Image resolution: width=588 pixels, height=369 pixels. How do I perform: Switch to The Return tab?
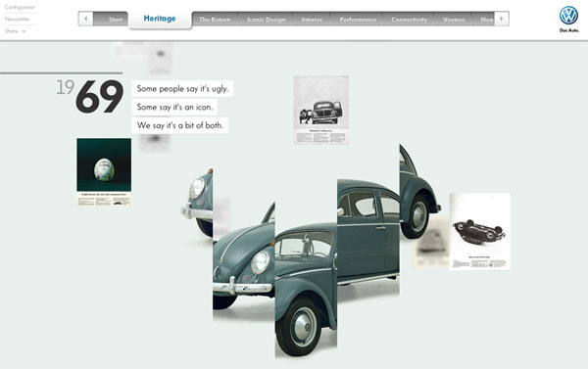click(x=215, y=20)
